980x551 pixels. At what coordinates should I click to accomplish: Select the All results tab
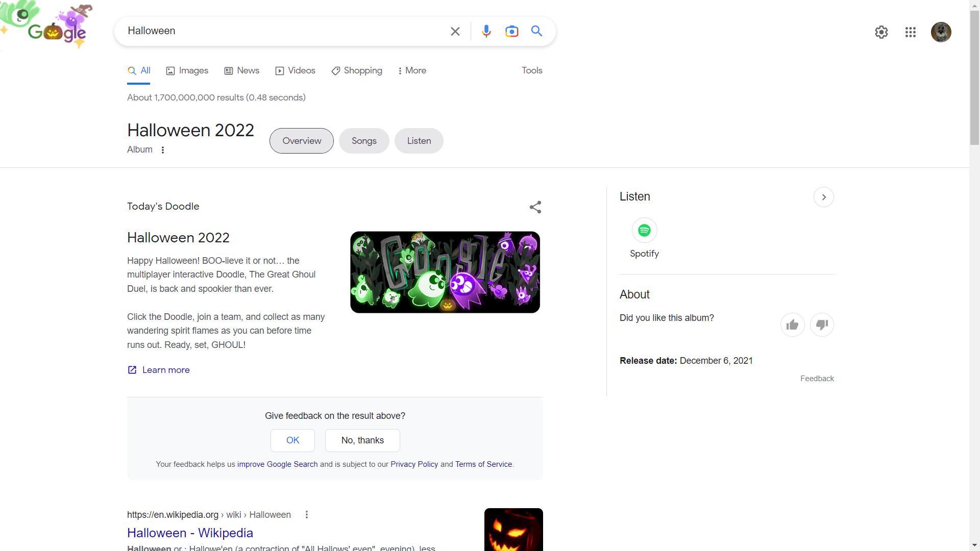coord(139,70)
